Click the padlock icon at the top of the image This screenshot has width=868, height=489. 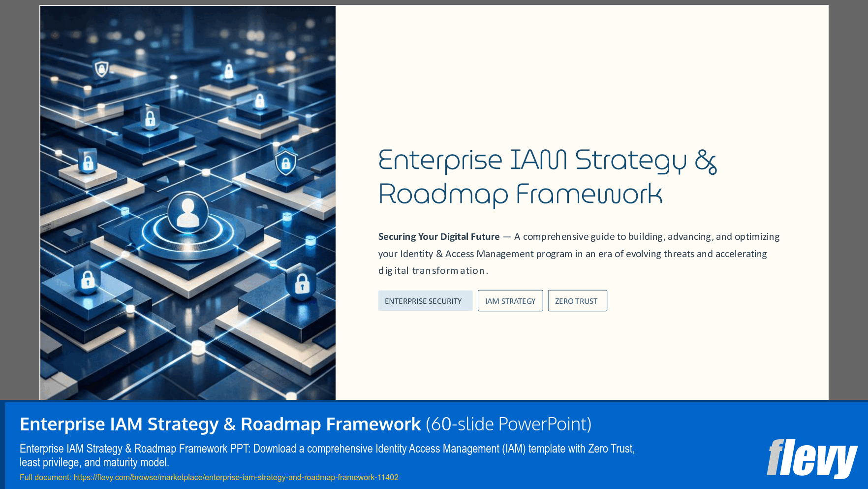click(x=229, y=70)
